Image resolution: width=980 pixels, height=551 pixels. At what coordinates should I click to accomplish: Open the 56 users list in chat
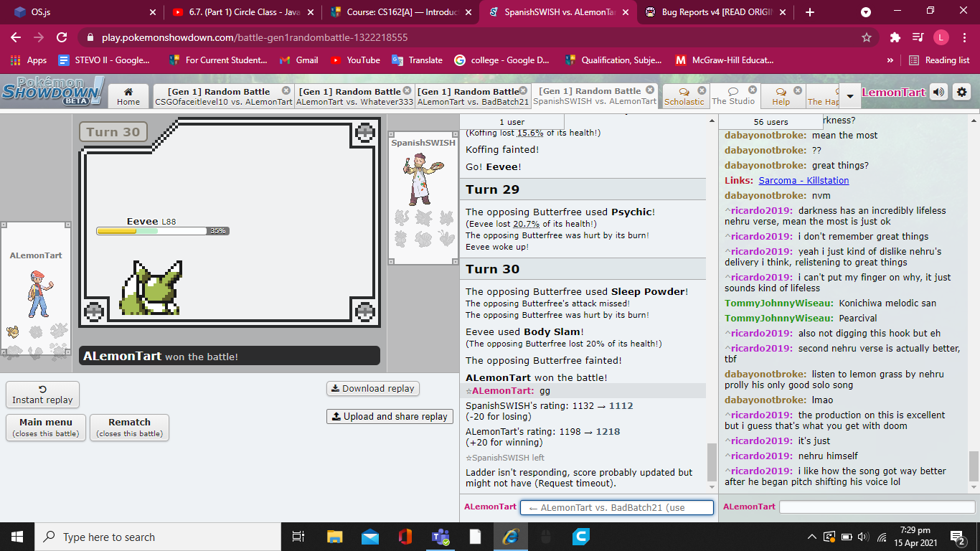pos(771,122)
